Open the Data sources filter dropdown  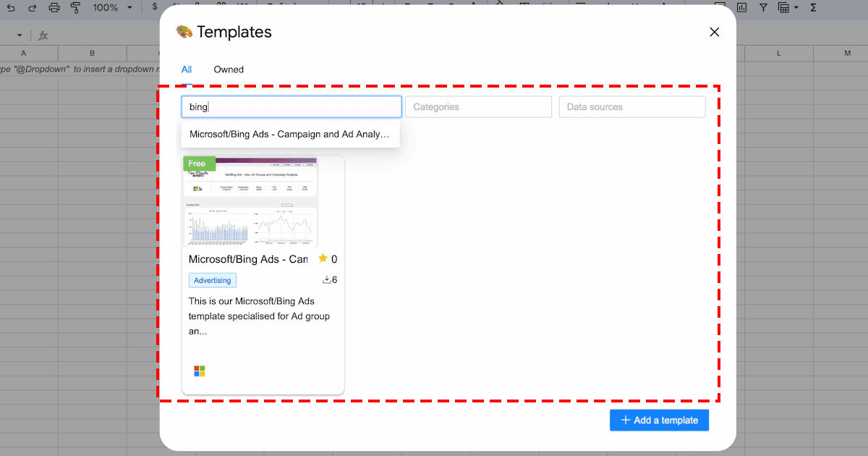point(632,107)
